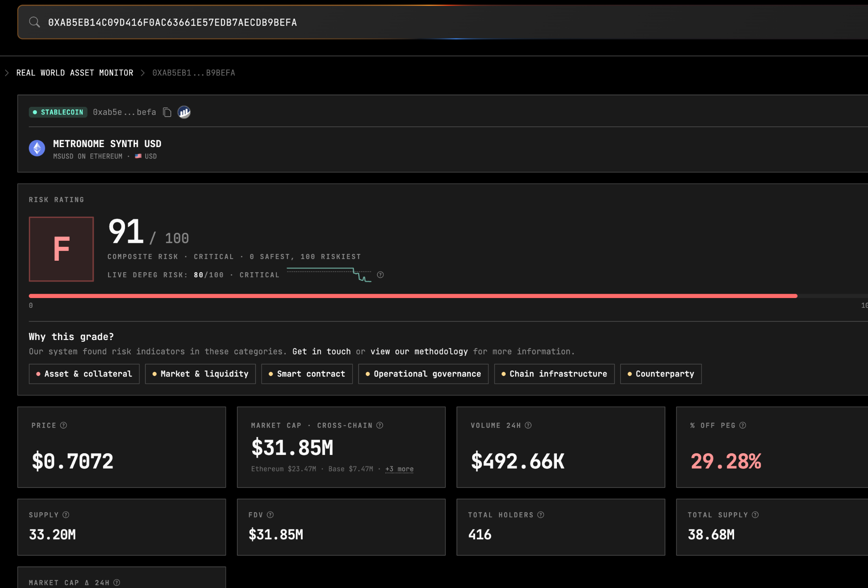Click the FDV $31.85M value
This screenshot has height=588, width=868.
(x=276, y=535)
